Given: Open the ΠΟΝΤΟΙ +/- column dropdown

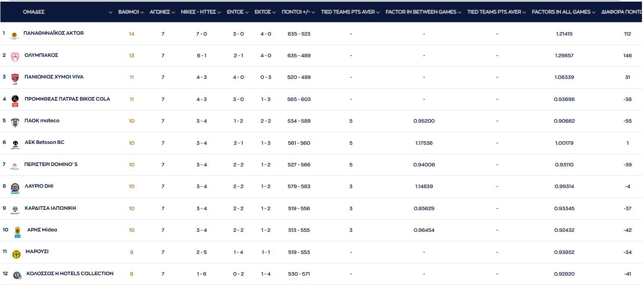Looking at the screenshot, I should (313, 13).
